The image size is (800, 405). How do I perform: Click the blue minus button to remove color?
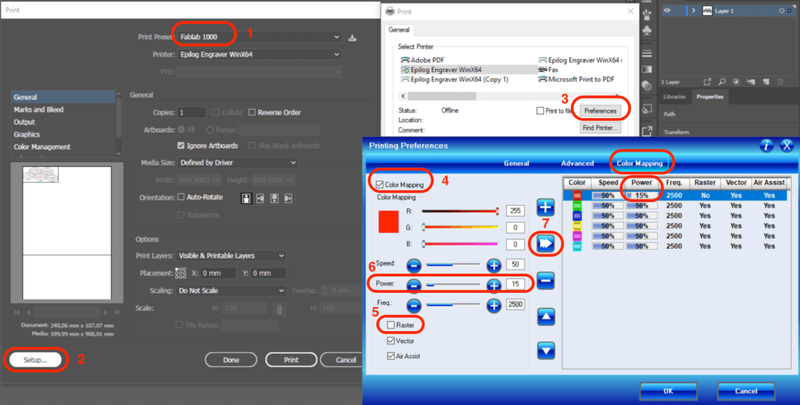pos(545,279)
